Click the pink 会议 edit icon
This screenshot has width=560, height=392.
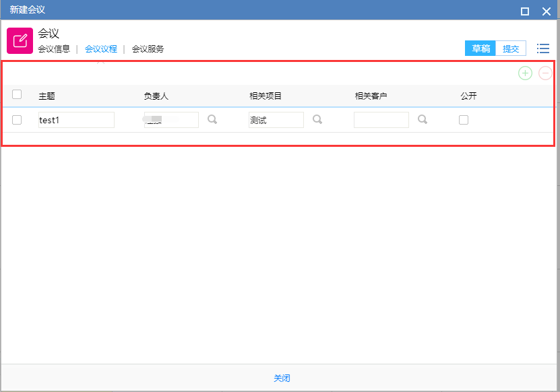pos(20,41)
